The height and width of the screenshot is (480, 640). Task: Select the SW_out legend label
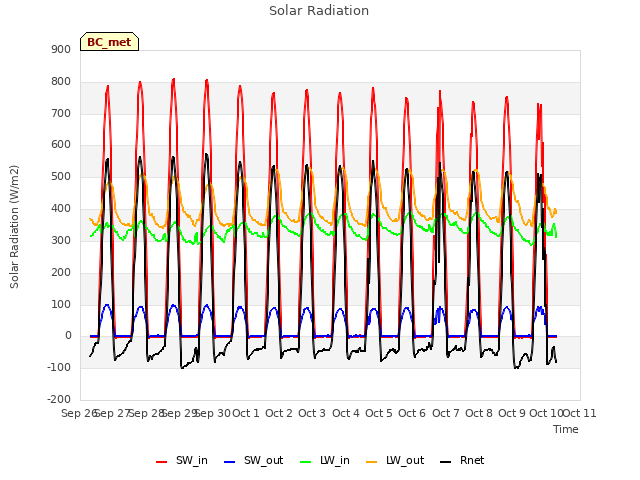tap(263, 460)
